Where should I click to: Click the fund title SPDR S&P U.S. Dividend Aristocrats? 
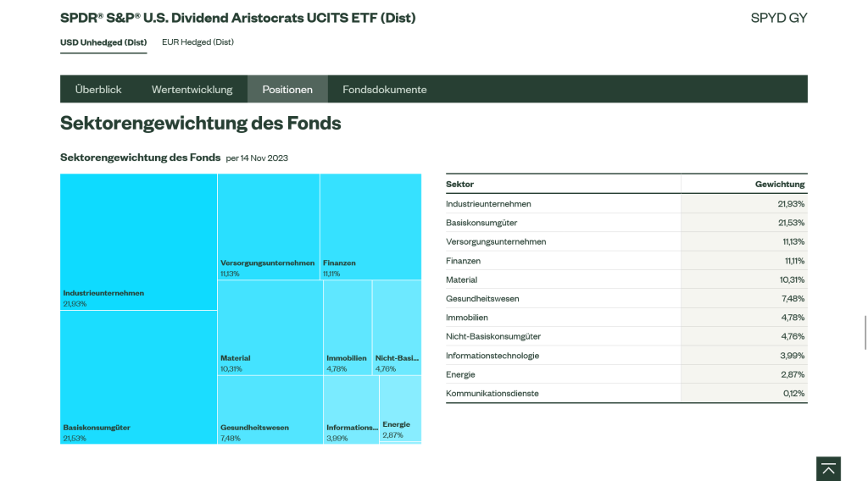pyautogui.click(x=238, y=18)
